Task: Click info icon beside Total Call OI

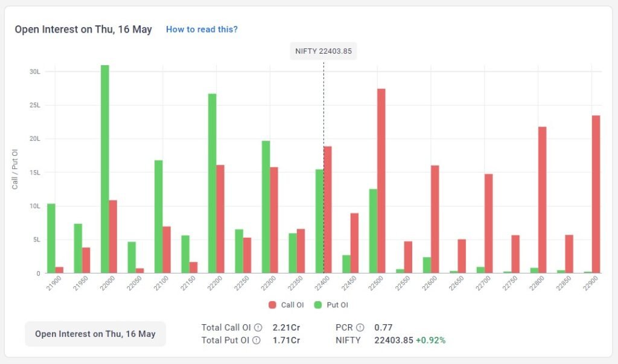Action: (x=258, y=328)
